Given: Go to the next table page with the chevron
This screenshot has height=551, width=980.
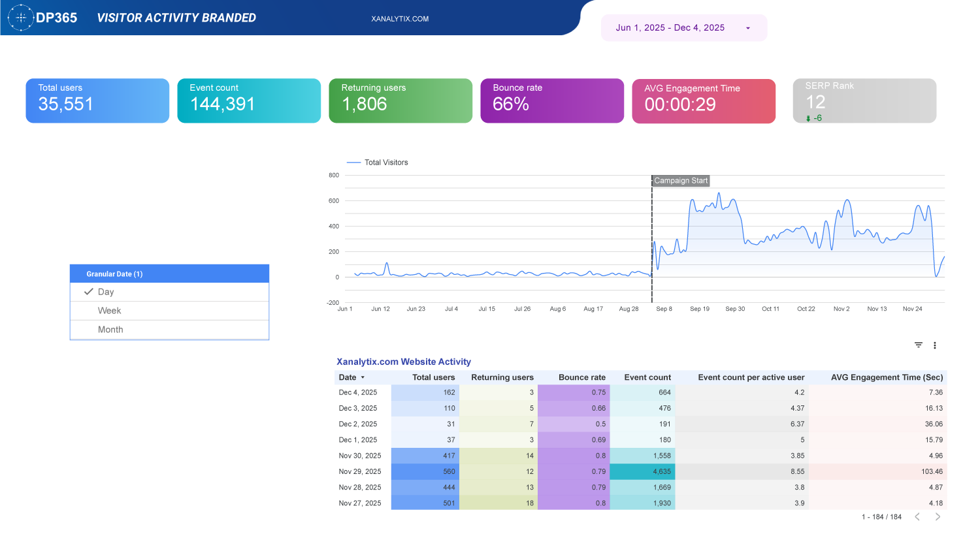Looking at the screenshot, I should point(938,516).
